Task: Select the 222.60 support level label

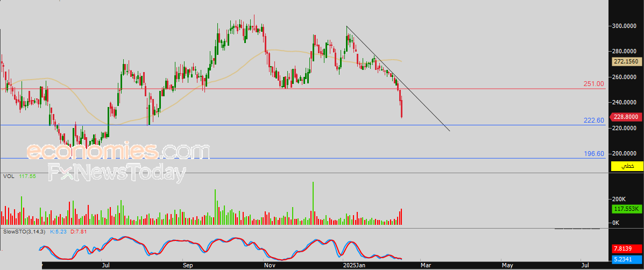Action: [594, 120]
